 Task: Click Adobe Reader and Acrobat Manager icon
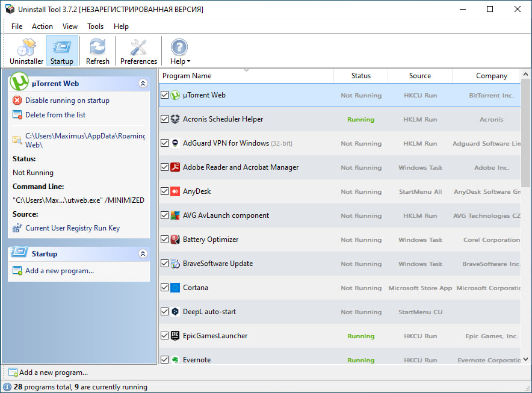[175, 167]
